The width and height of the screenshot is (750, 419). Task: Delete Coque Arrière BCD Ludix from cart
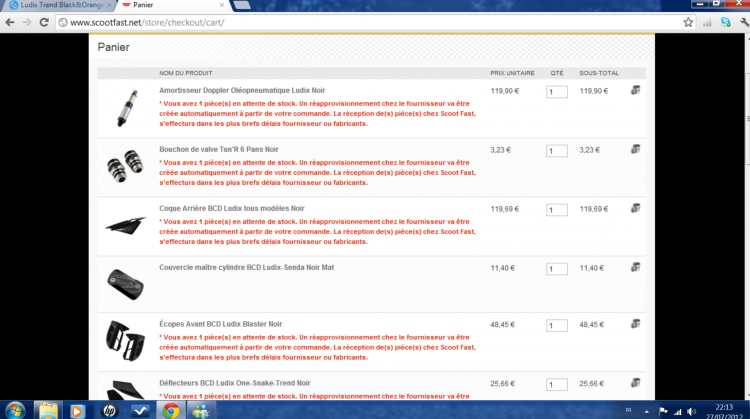point(635,208)
